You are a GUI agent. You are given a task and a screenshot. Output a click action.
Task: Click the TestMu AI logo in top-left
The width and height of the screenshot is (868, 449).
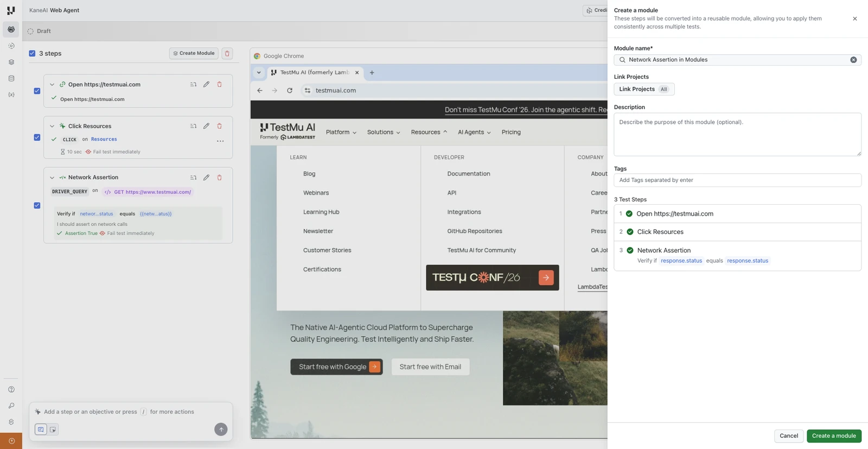pyautogui.click(x=11, y=10)
